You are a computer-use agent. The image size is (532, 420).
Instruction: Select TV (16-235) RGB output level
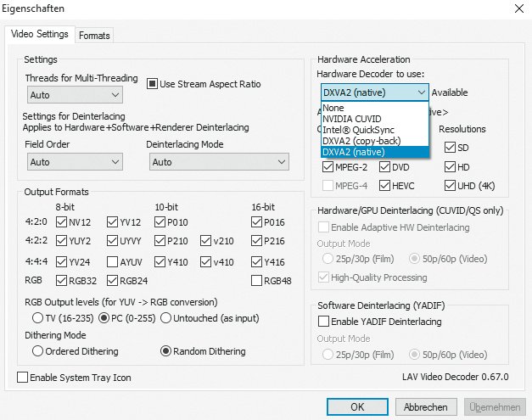[x=37, y=318]
